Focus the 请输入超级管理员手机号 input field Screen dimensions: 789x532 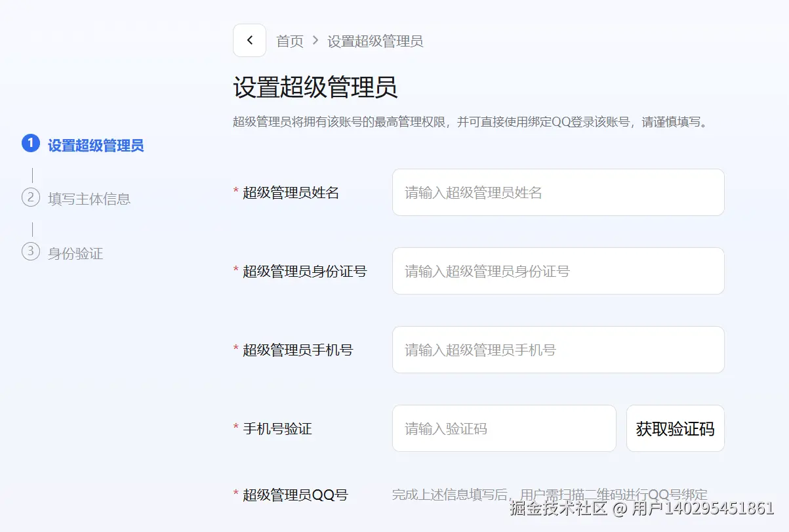[x=557, y=350]
